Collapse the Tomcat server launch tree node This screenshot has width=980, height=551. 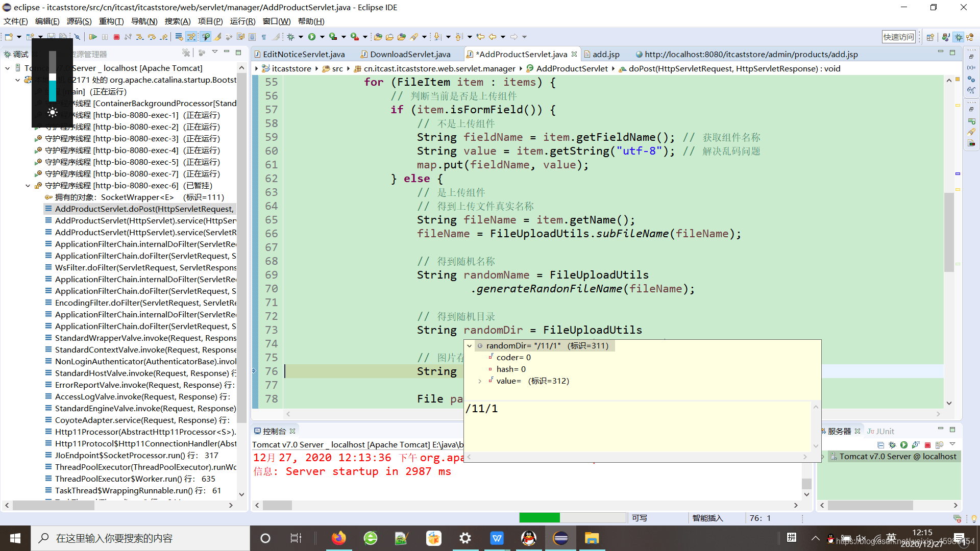[x=7, y=68]
